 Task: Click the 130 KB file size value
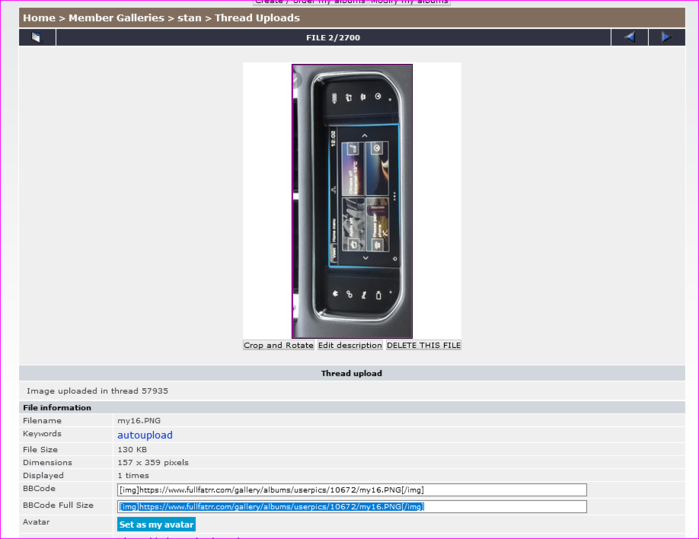click(x=132, y=449)
